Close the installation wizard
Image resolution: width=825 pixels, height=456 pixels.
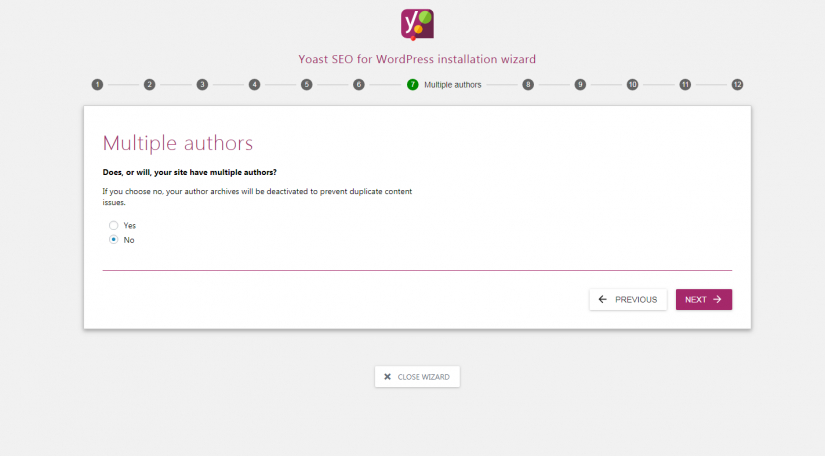pyautogui.click(x=417, y=377)
